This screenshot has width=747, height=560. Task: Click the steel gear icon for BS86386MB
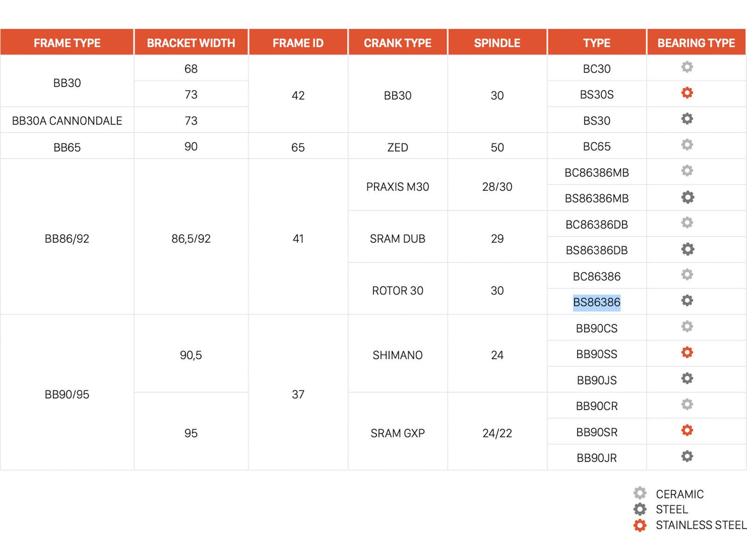tap(687, 197)
